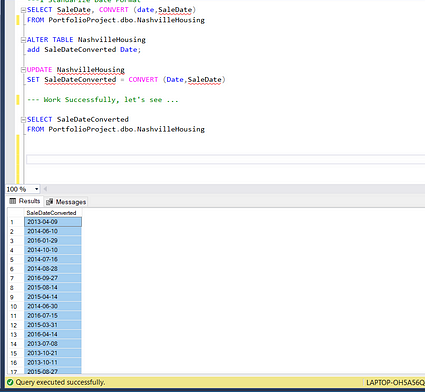
Task: Click the empty editor line below the last query
Action: (225, 159)
